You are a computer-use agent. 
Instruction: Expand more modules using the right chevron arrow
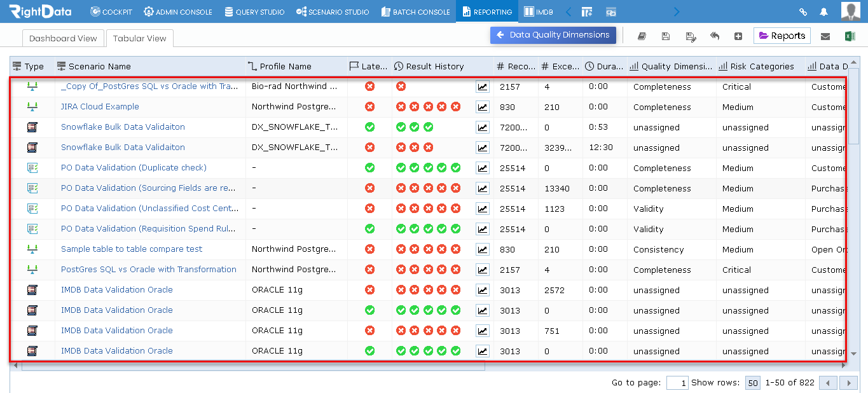676,11
